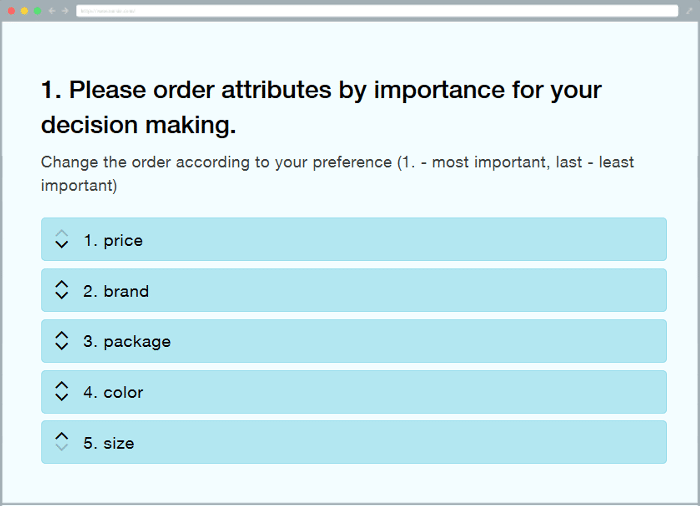Image resolution: width=700 pixels, height=506 pixels.
Task: Click the browser back arrow
Action: [52, 11]
